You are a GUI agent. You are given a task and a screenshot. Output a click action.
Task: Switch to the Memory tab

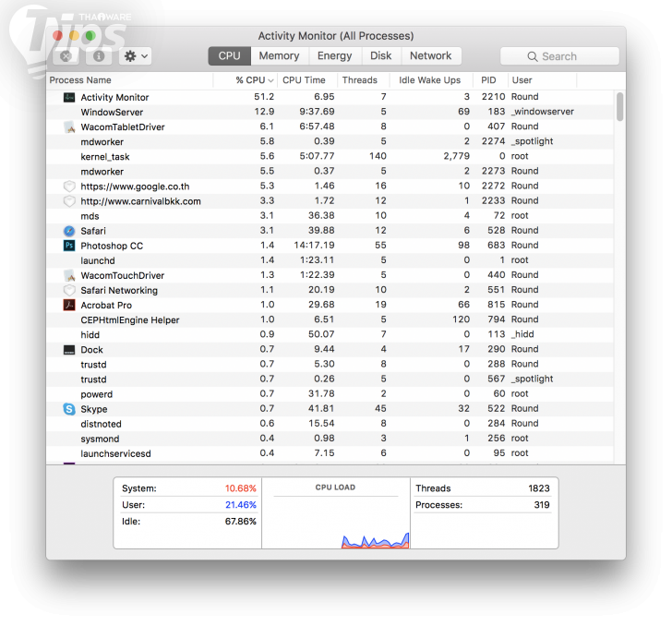[280, 56]
